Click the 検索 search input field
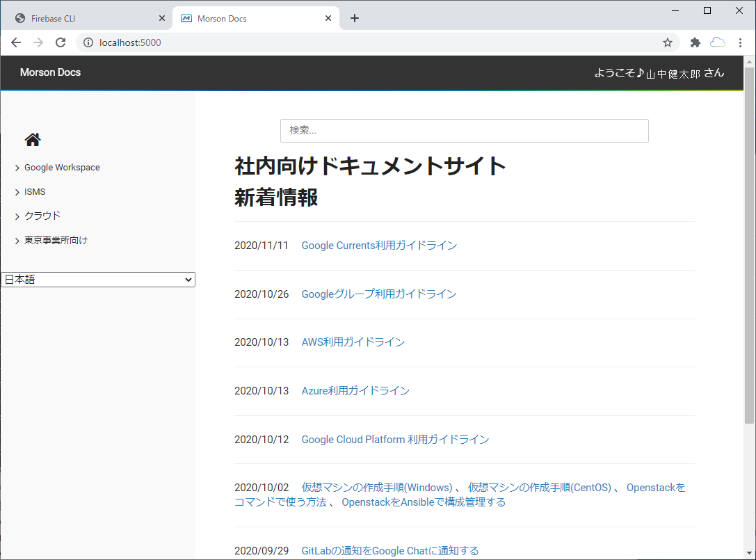The width and height of the screenshot is (756, 560). pos(464,131)
